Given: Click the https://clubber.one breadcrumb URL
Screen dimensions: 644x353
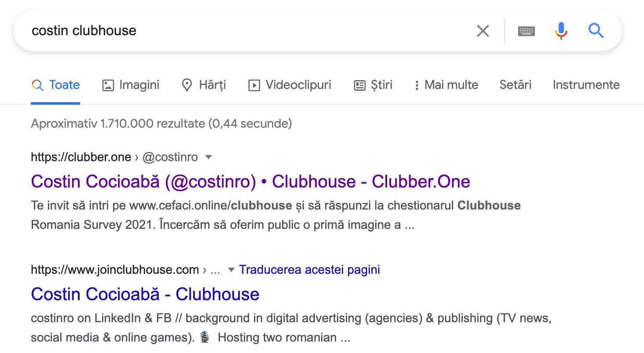Looking at the screenshot, I should coord(81,157).
